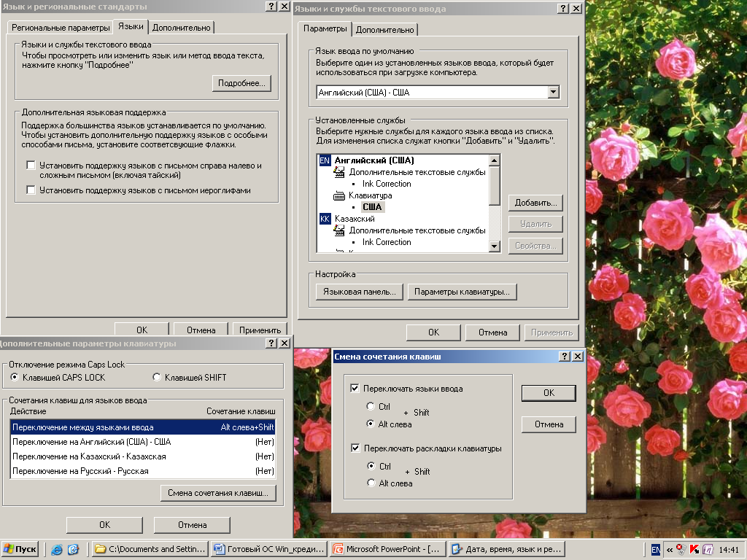Viewport: 747px width, 560px height.
Task: Toggle Переключать раскладки клавиатуры checkbox
Action: point(355,448)
